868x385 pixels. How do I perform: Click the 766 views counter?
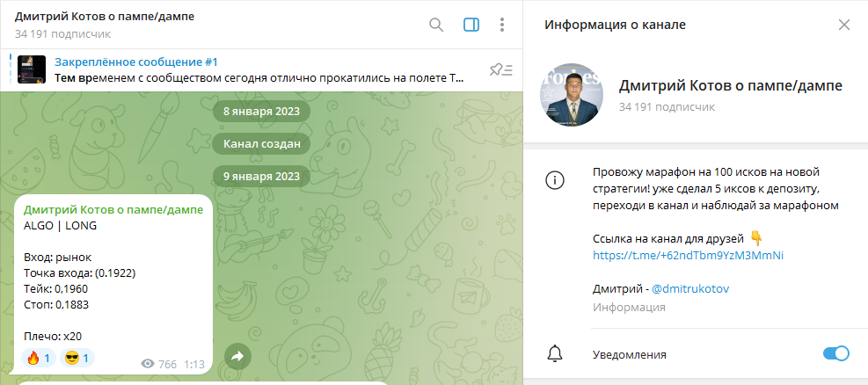coord(159,364)
